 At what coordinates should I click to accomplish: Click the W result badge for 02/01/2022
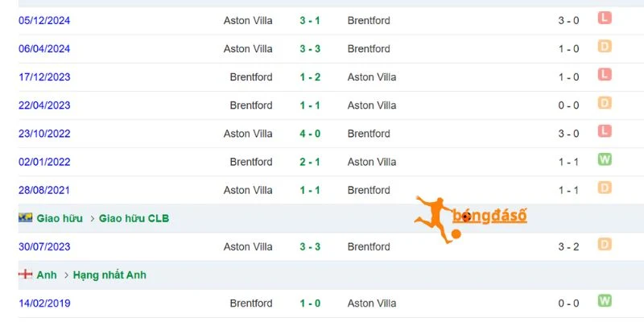pos(605,159)
